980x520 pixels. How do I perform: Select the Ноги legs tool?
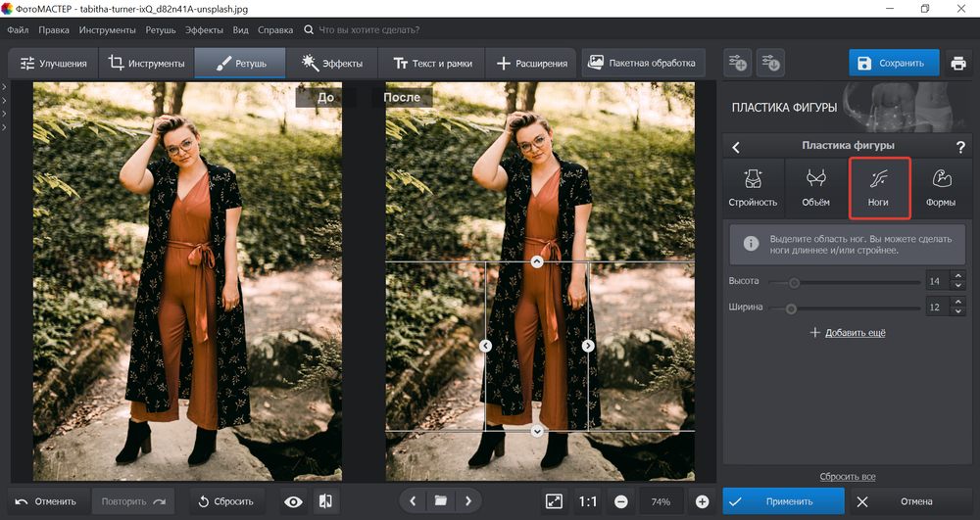[879, 188]
